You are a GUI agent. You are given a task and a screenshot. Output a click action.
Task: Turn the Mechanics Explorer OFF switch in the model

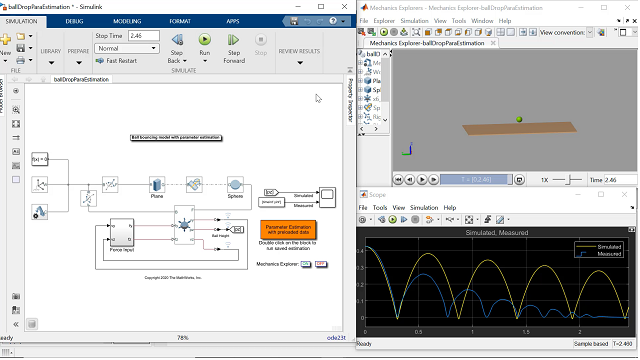321,264
